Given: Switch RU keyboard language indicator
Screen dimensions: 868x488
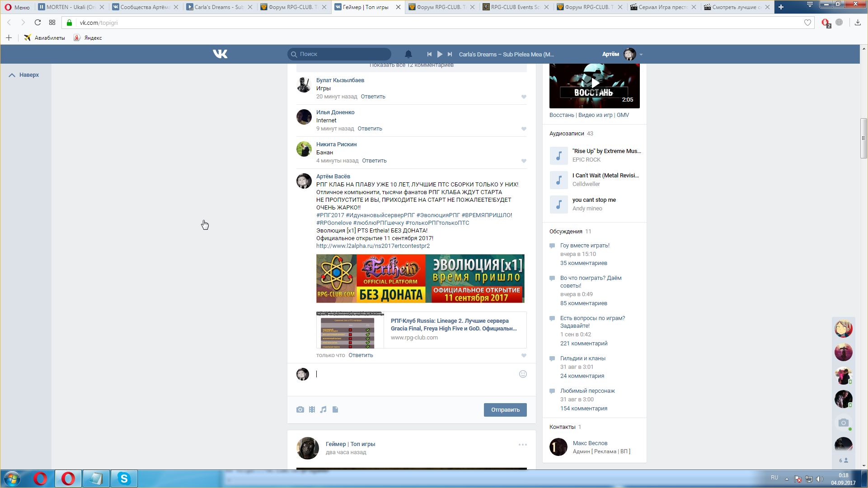Looking at the screenshot, I should coord(774,478).
